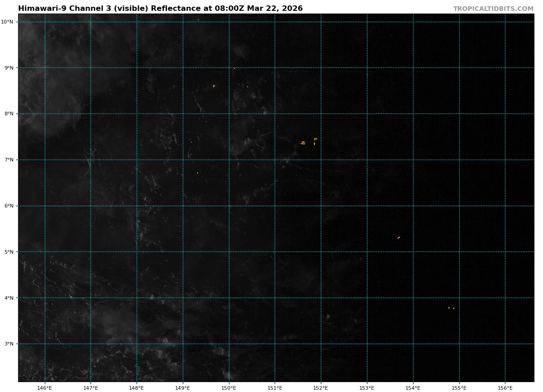Screen dimensions: 543x392
Task: Click the 152°E longitude axis label
Action: coord(321,387)
